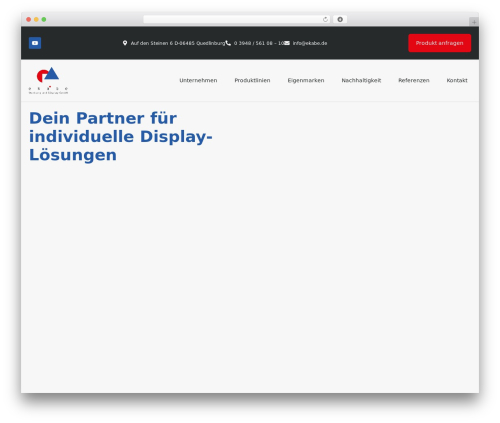
Task: Click the phone handset icon
Action: 228,43
